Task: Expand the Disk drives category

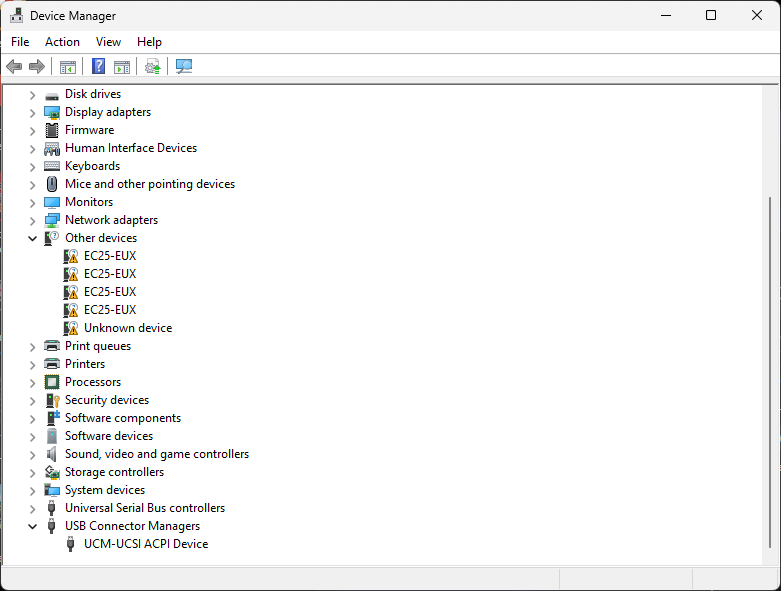Action: 32,95
